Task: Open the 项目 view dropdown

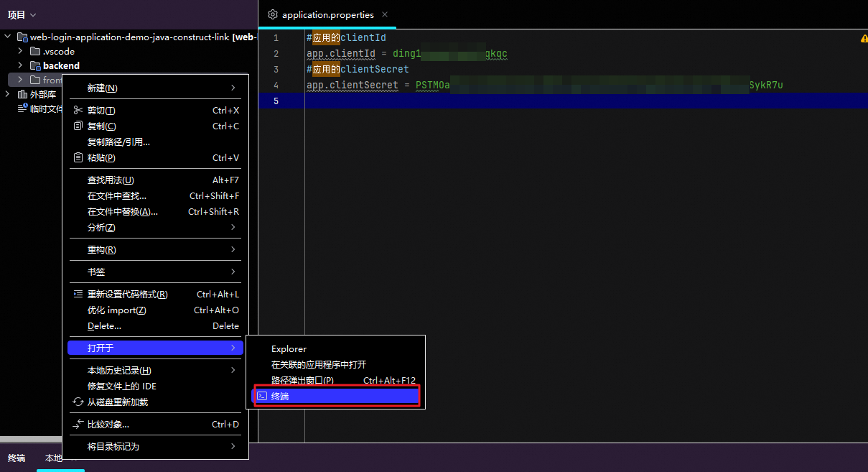Action: point(22,14)
